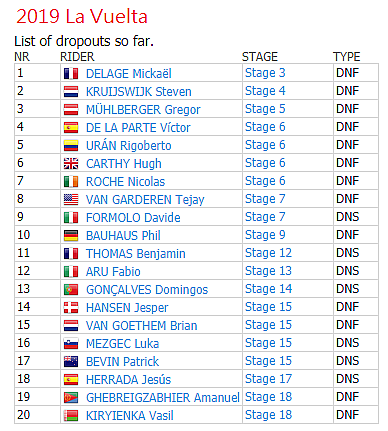Open rider link MÜHLBERGER Gregor
The image size is (388, 431).
coord(143,110)
